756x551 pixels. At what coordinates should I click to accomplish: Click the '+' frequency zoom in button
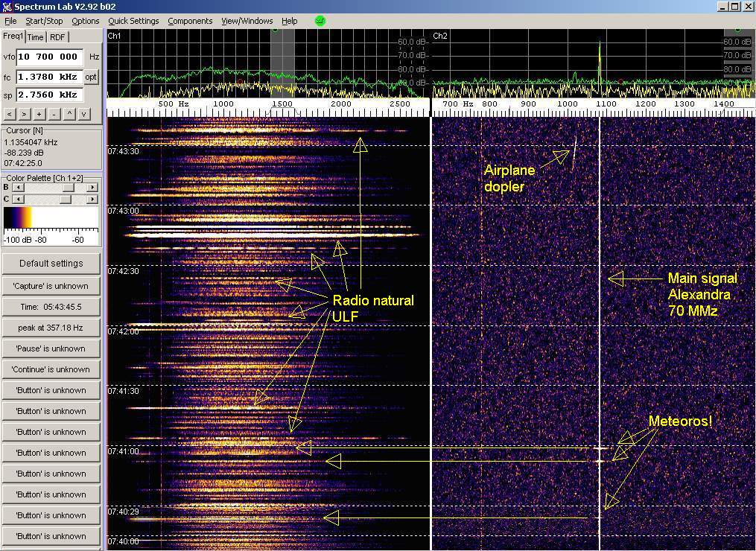click(38, 114)
